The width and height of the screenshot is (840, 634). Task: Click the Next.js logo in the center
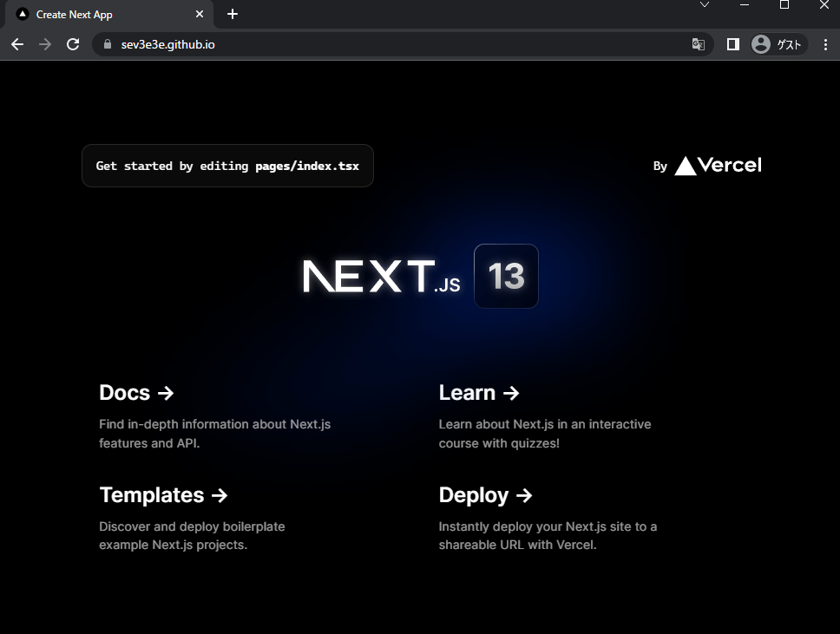(381, 277)
